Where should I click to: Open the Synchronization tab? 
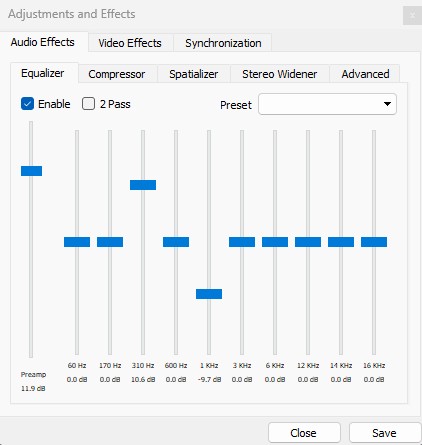tap(223, 43)
